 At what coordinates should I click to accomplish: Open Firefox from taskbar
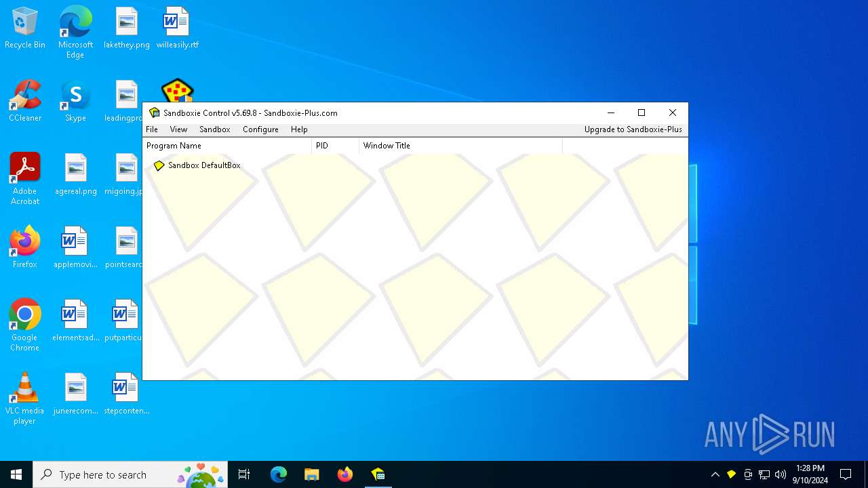click(x=344, y=474)
